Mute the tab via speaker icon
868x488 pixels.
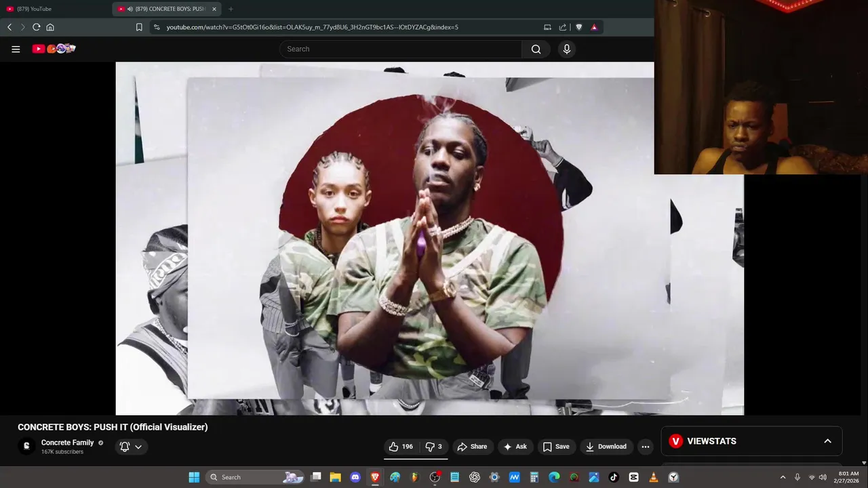point(130,9)
